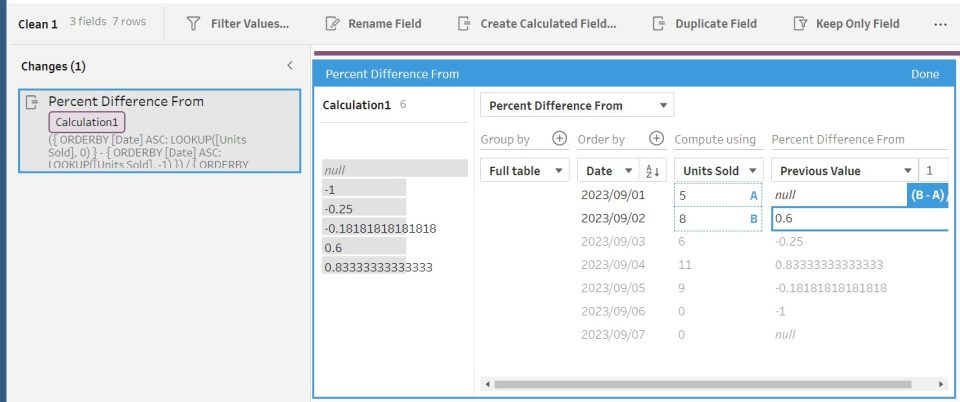This screenshot has width=960, height=402.
Task: Add a Group by field with plus icon
Action: click(560, 139)
